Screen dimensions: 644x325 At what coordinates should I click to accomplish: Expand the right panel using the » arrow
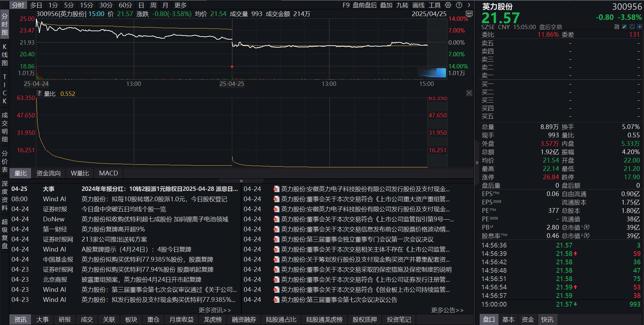(477, 162)
